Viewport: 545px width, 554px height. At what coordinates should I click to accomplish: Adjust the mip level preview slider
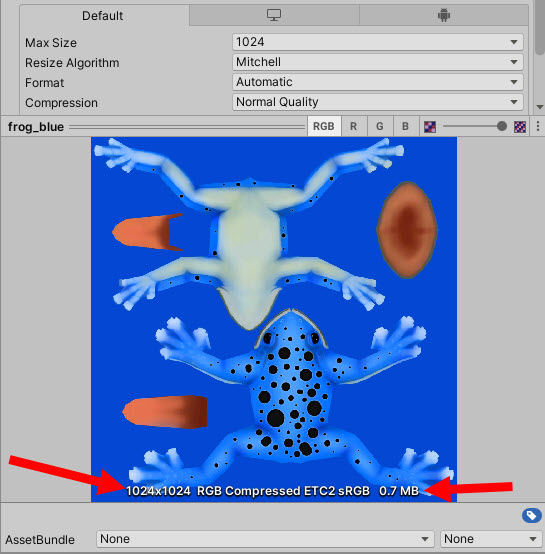pyautogui.click(x=475, y=126)
